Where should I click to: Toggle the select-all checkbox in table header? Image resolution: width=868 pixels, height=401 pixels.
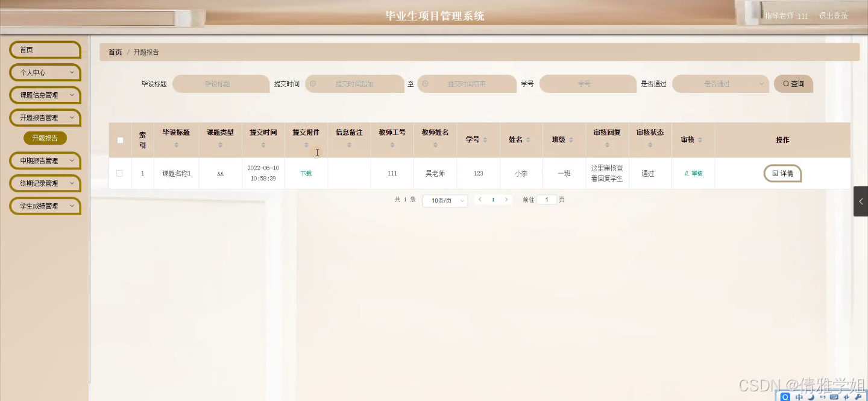pos(120,140)
